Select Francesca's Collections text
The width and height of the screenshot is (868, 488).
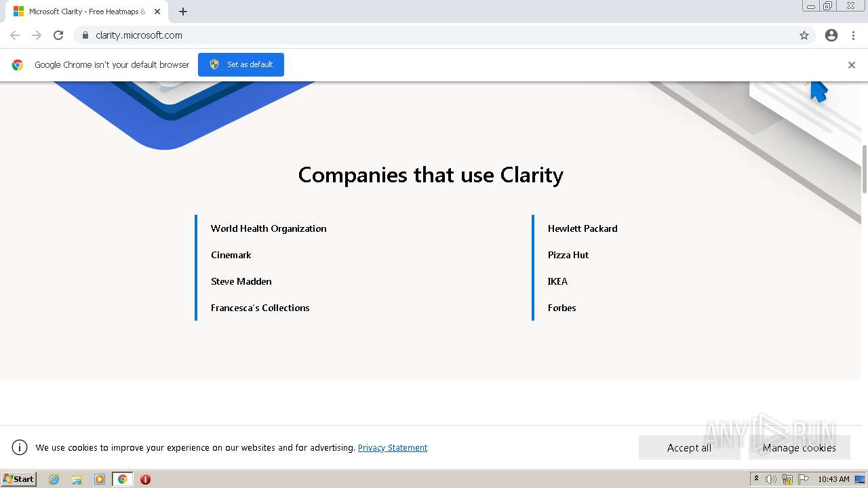coord(260,308)
